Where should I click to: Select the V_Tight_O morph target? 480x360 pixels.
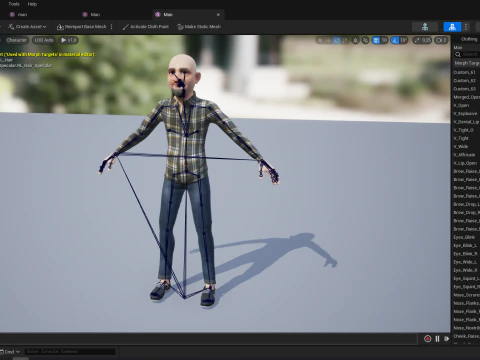(x=463, y=130)
